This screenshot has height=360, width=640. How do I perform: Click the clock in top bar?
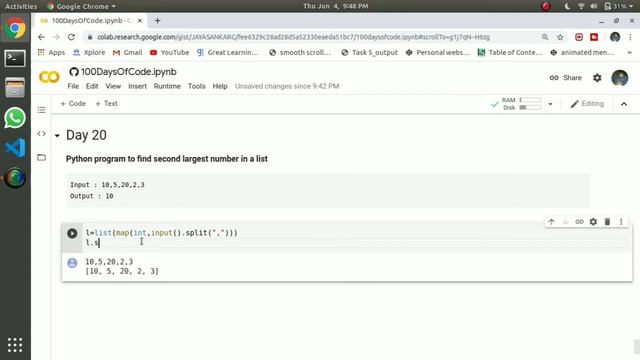[336, 6]
